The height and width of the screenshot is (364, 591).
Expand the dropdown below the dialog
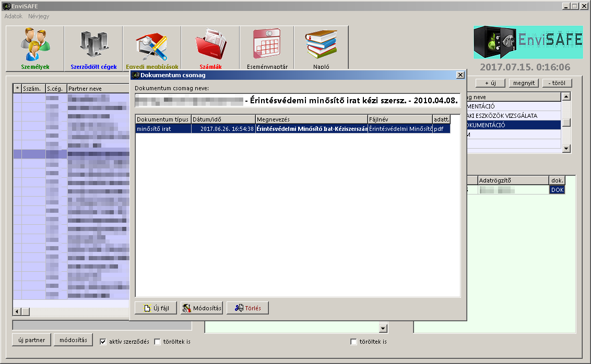coord(384,328)
